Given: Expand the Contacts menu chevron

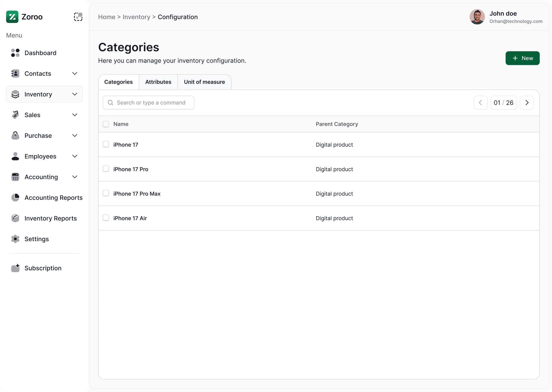Looking at the screenshot, I should click(x=75, y=74).
